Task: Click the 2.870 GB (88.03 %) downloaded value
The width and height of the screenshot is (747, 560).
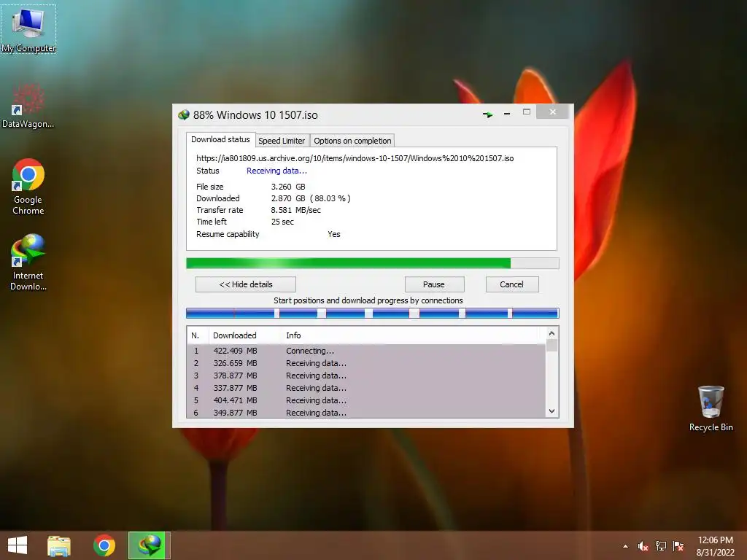Action: (311, 198)
